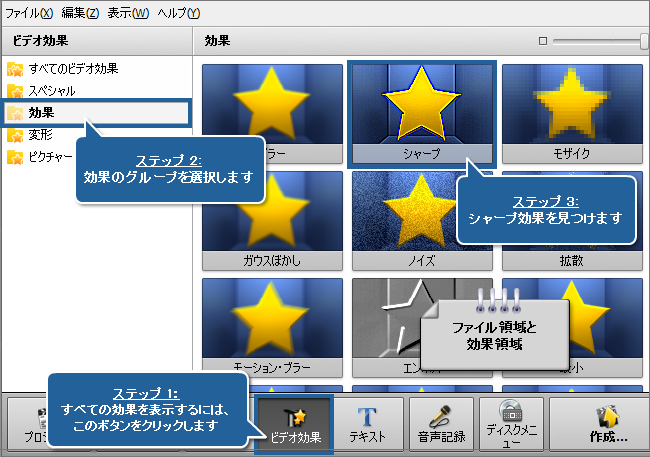
Task: Select 効果 folder in the list
Action: [x=96, y=112]
